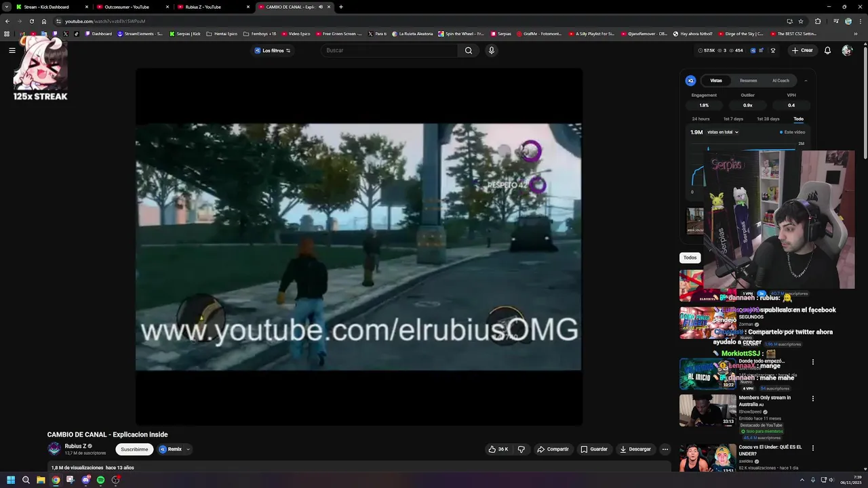Open 'Coscu vs El Under' video thumbnail
868x488 pixels.
click(708, 458)
